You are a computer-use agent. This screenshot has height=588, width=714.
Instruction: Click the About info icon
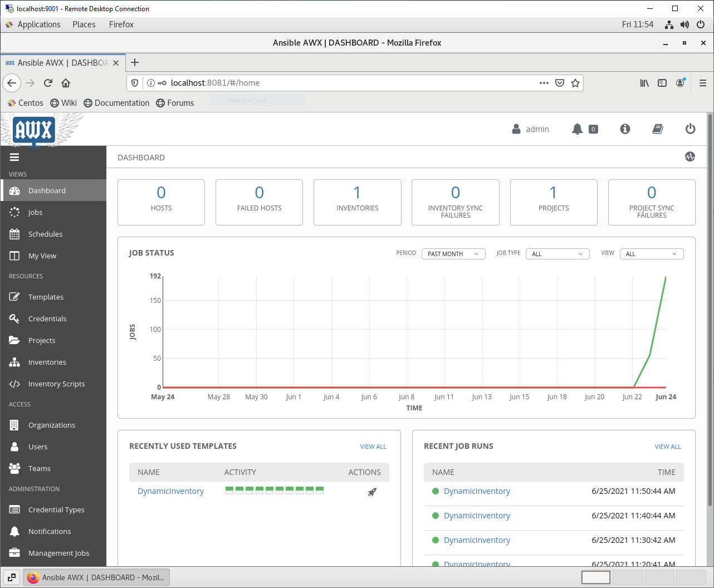(624, 129)
